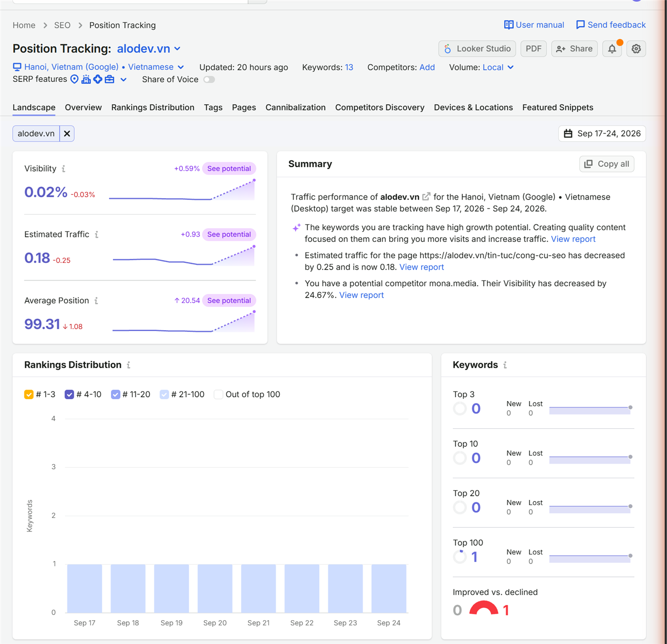Image resolution: width=667 pixels, height=644 pixels.
Task: Open the Tags tab
Action: coord(213,108)
